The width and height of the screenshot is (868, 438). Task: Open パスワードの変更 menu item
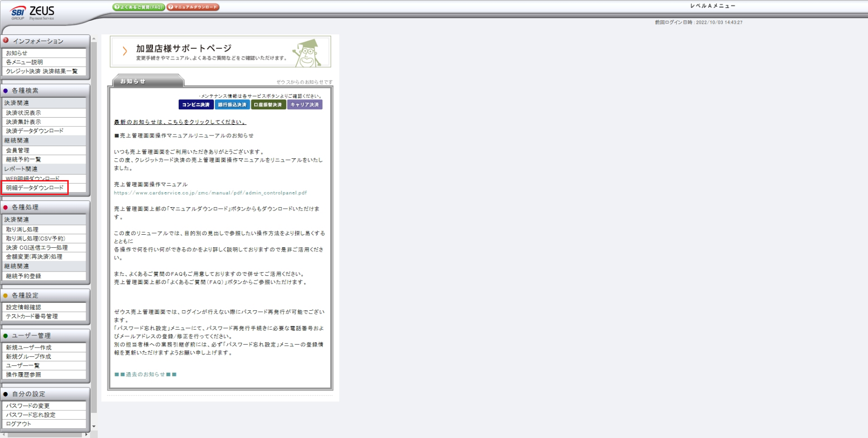(x=28, y=406)
